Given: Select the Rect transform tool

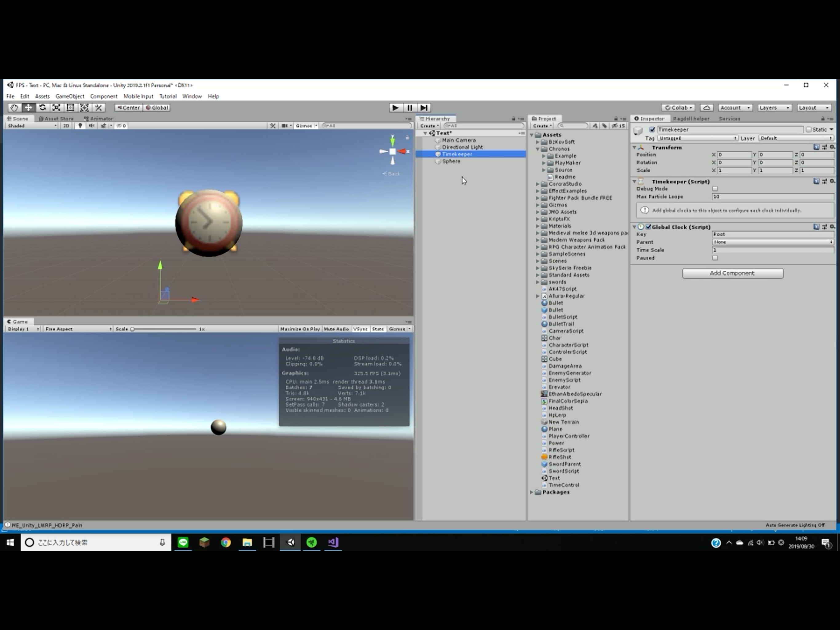Looking at the screenshot, I should pyautogui.click(x=70, y=108).
